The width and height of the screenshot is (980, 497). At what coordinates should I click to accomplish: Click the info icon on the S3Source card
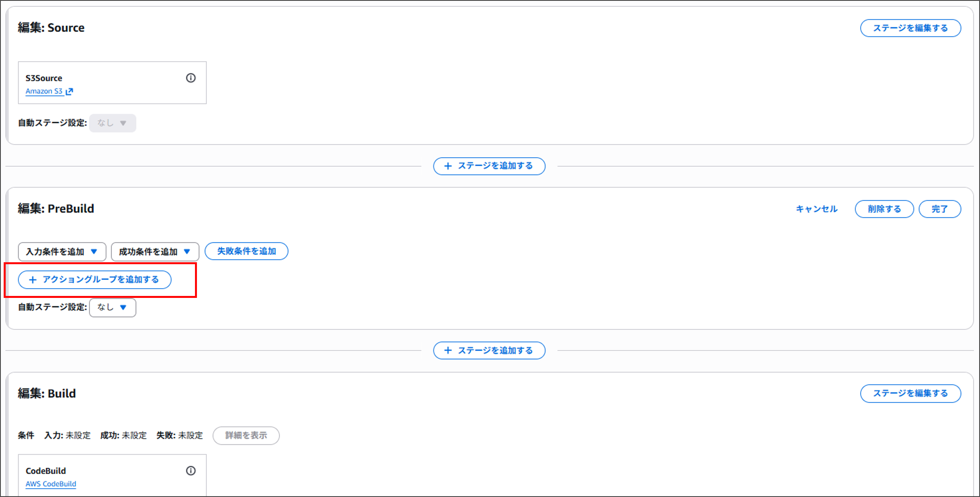[x=191, y=78]
